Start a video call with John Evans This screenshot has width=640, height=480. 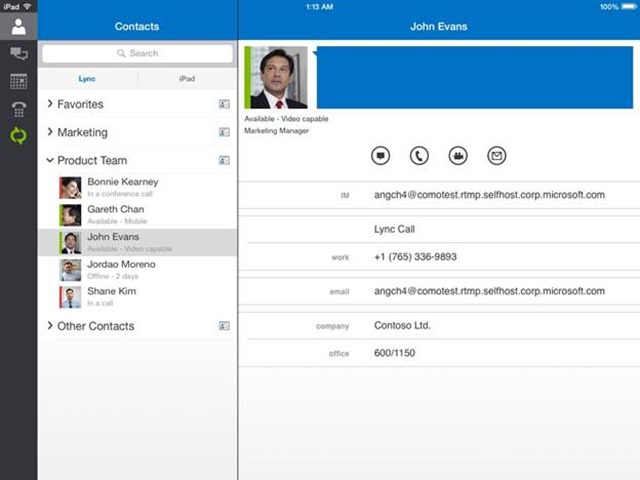click(458, 155)
